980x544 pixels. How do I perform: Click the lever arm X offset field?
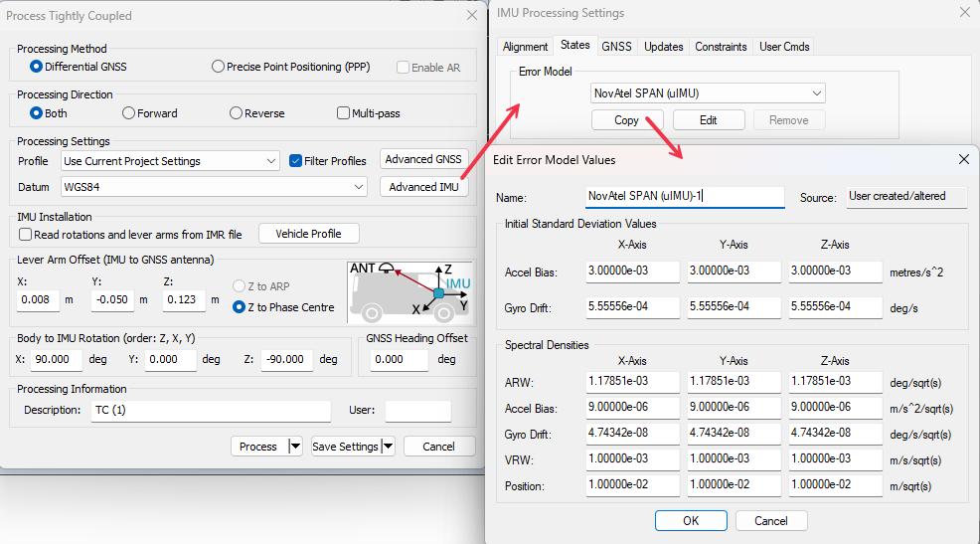click(38, 300)
